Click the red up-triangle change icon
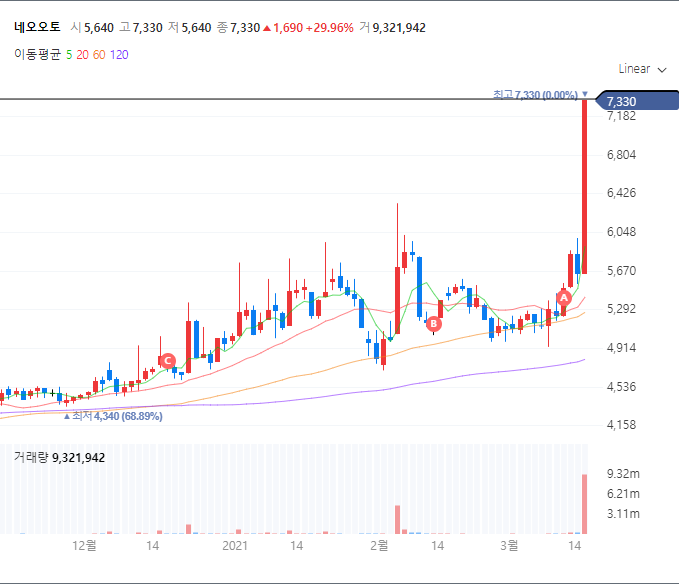This screenshot has height=585, width=680. click(x=267, y=28)
